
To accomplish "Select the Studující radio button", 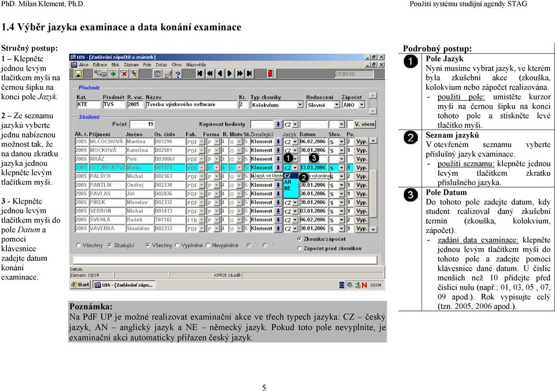I will 110,245.
